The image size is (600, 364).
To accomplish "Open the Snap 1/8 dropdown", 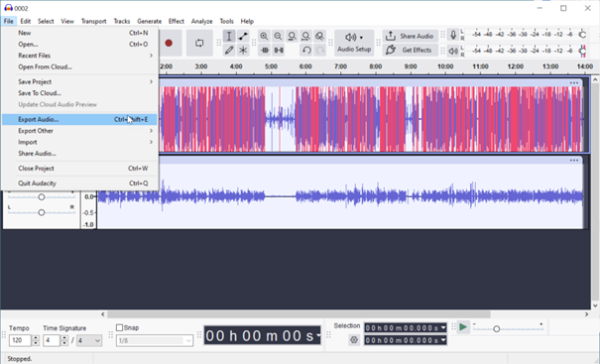I will [155, 340].
